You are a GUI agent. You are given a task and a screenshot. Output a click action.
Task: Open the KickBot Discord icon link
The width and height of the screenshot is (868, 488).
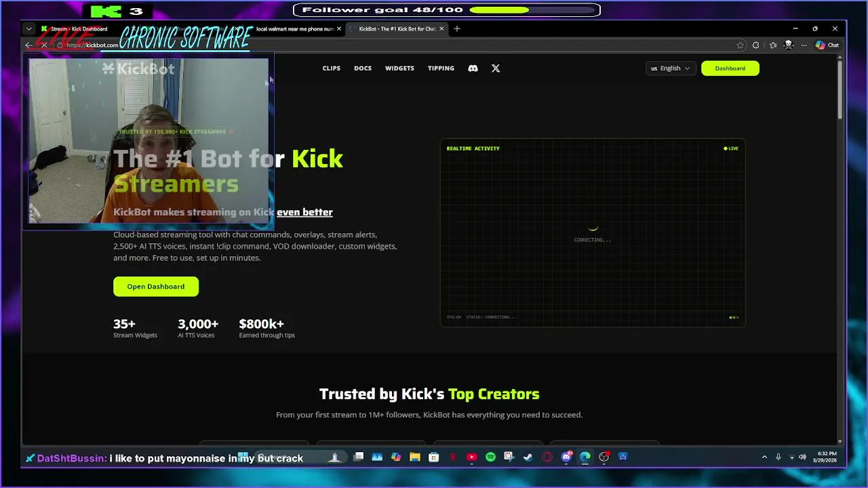pos(473,68)
